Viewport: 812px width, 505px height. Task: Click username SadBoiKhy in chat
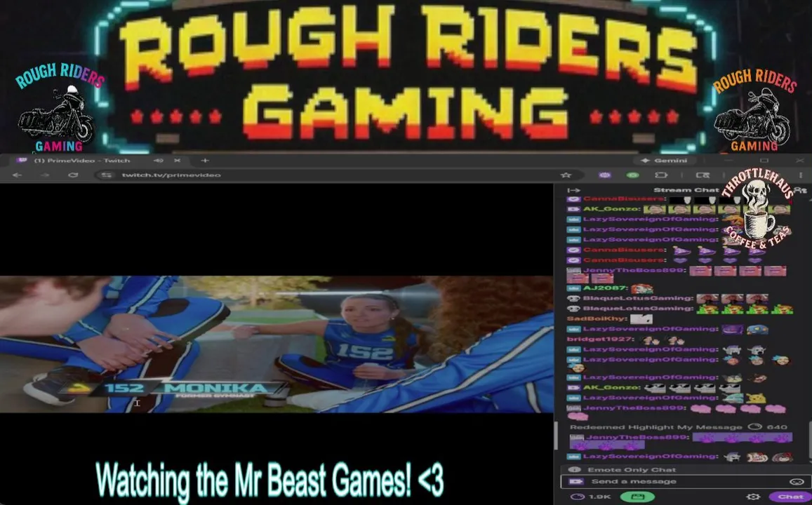click(x=597, y=318)
